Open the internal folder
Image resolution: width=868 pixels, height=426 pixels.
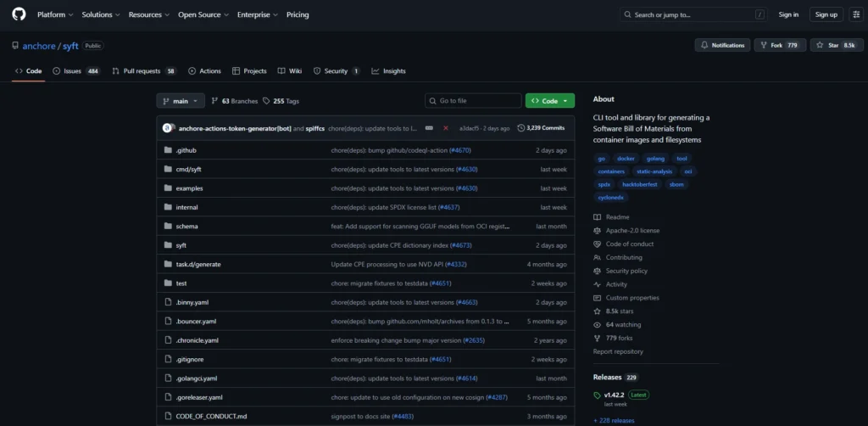click(x=186, y=207)
